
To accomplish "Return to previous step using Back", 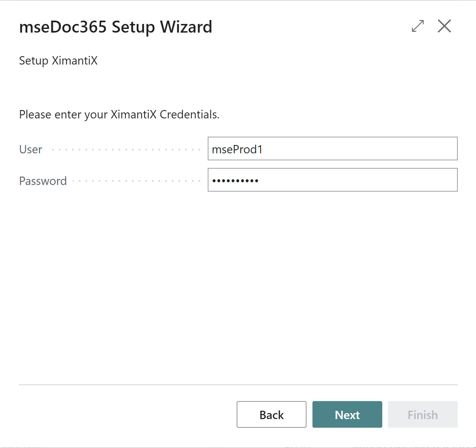I will click(x=271, y=414).
